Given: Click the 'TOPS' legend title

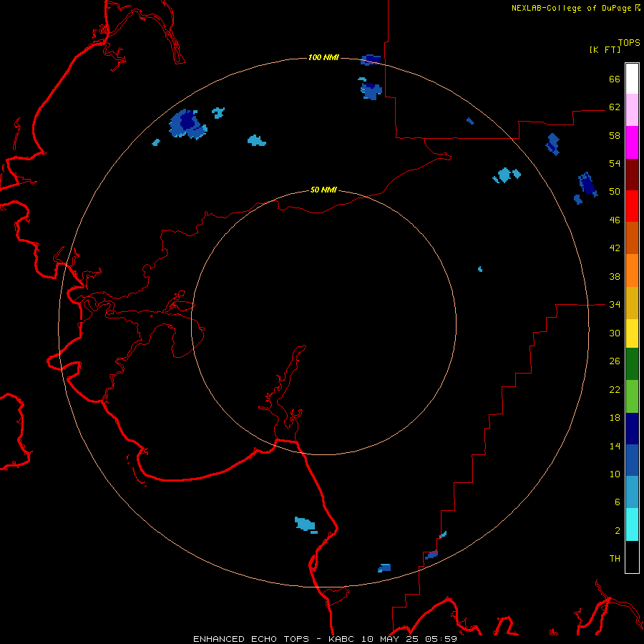Looking at the screenshot, I should point(629,42).
